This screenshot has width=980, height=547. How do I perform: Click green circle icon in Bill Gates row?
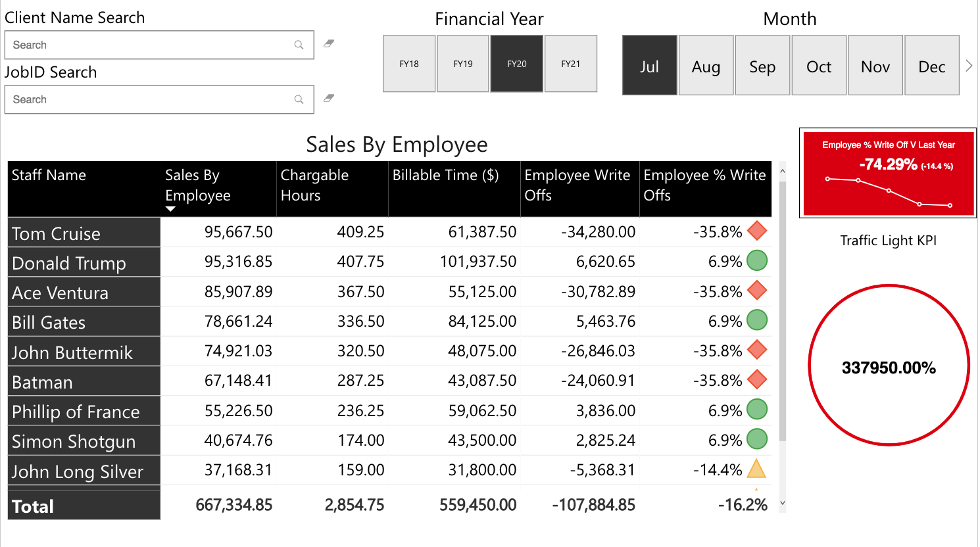(x=757, y=320)
